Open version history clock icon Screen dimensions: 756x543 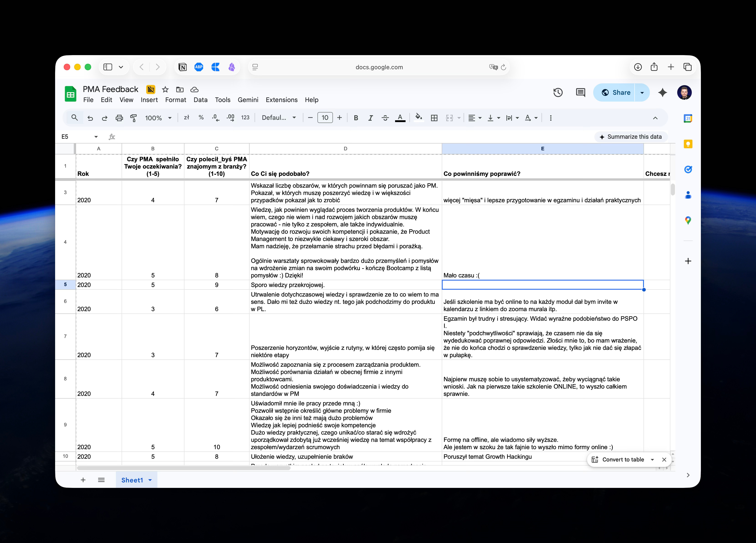(x=558, y=92)
